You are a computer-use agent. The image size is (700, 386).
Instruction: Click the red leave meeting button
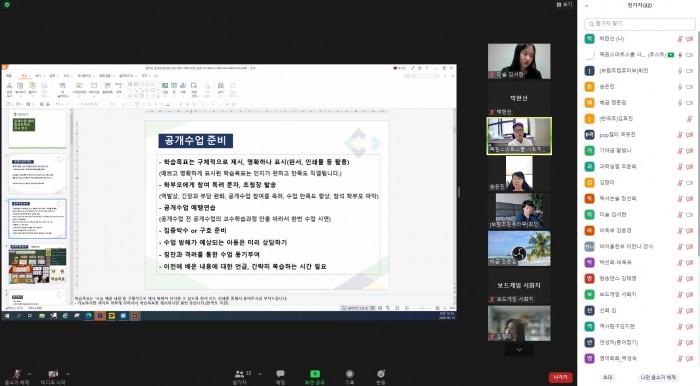coord(560,378)
